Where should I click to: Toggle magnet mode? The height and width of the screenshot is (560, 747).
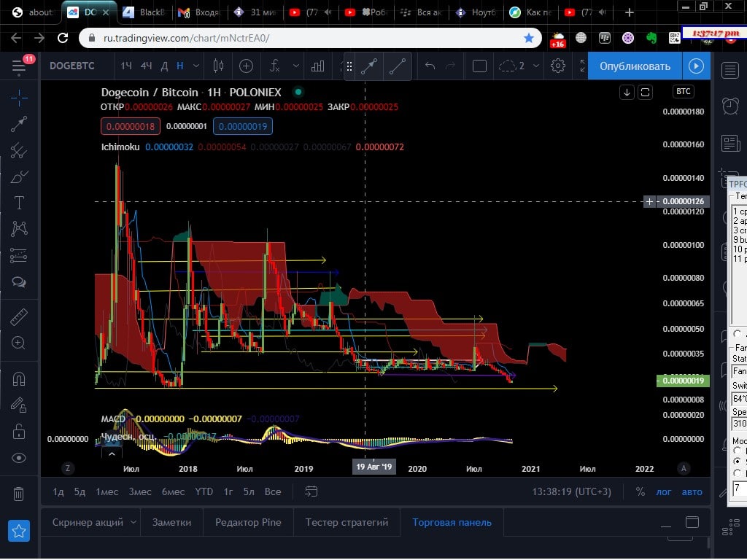[19, 379]
